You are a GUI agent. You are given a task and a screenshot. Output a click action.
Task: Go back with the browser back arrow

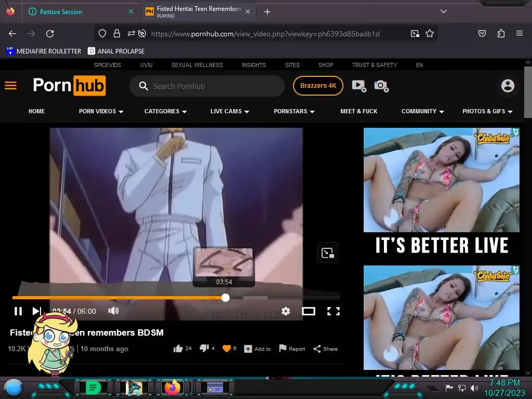pos(12,34)
